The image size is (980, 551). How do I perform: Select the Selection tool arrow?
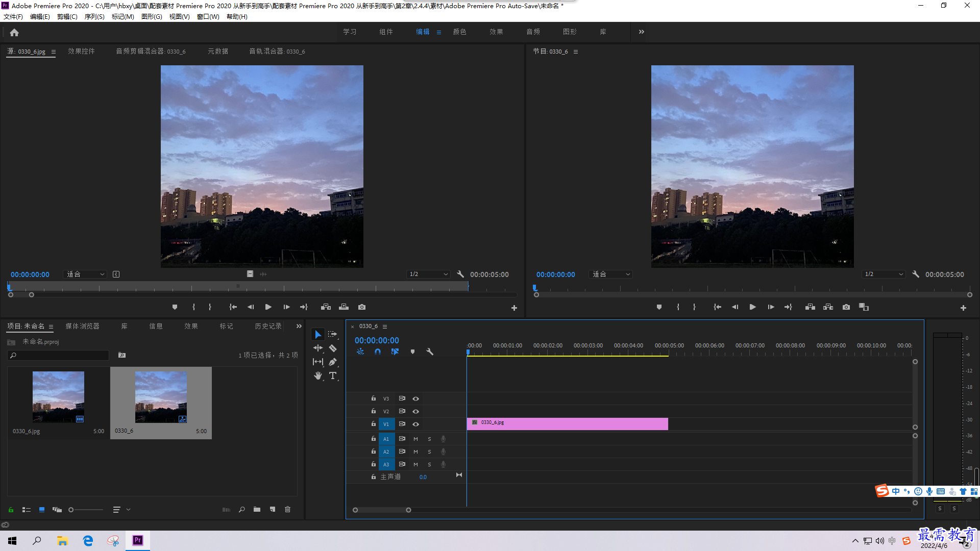click(x=318, y=335)
